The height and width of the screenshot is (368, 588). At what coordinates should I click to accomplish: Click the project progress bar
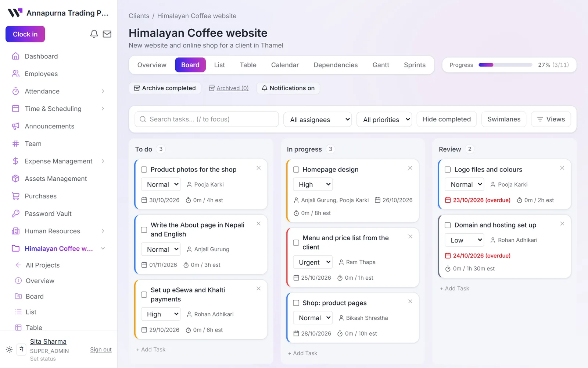tap(505, 65)
